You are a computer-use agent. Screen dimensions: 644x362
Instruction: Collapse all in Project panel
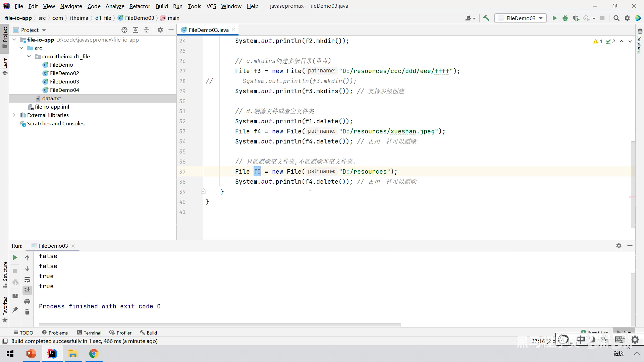click(146, 30)
